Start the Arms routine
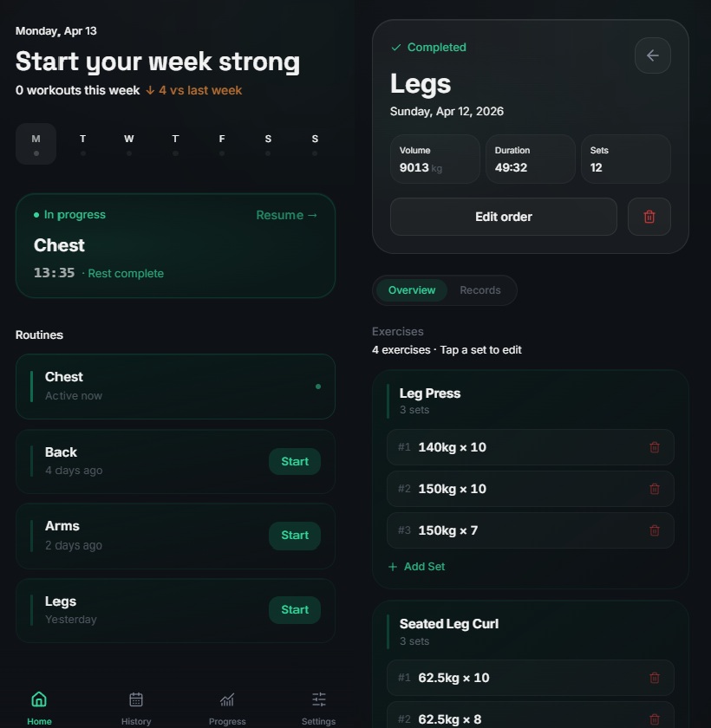This screenshot has width=711, height=728. tap(295, 536)
